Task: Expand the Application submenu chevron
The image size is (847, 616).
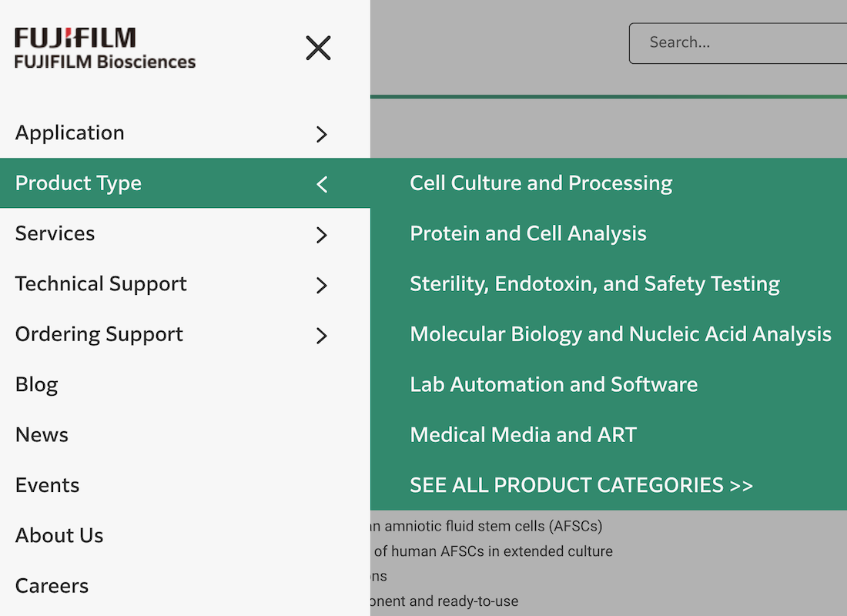Action: 322,134
